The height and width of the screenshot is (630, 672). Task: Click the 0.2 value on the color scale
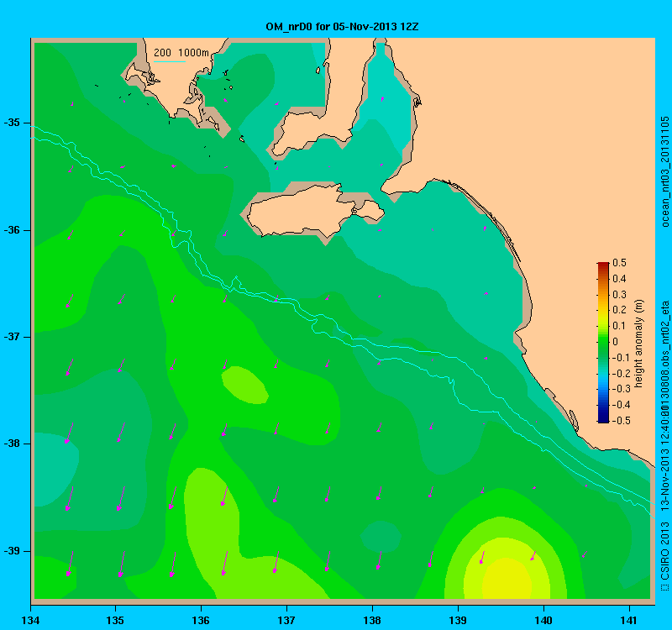[619, 310]
